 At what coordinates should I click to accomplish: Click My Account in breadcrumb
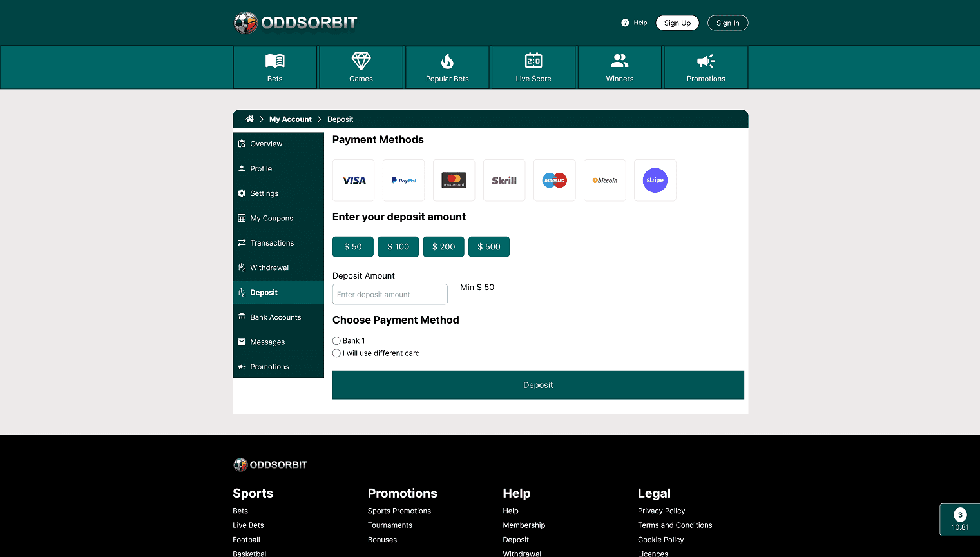(291, 119)
